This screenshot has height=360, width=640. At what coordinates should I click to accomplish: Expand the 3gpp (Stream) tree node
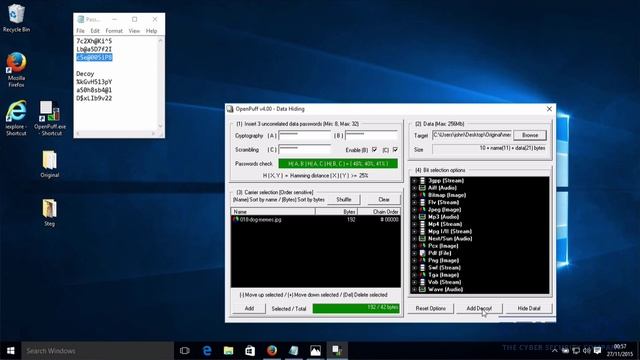click(x=414, y=180)
